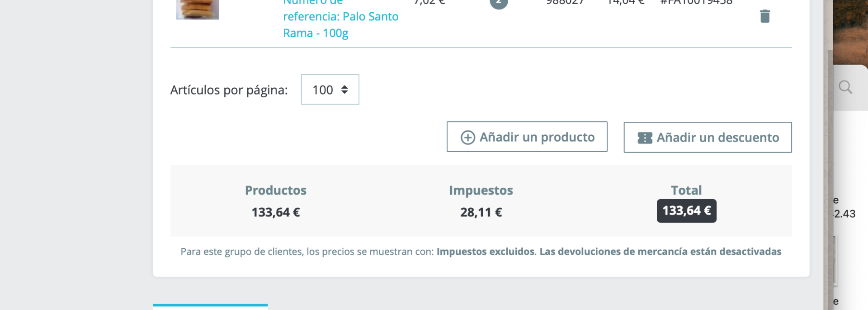Open the Artículos por página dropdown

[x=330, y=90]
